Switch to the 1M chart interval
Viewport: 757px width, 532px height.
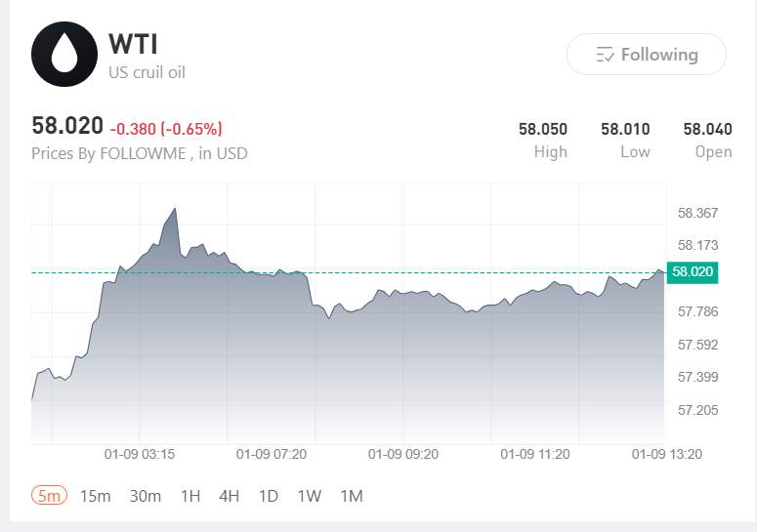point(352,496)
